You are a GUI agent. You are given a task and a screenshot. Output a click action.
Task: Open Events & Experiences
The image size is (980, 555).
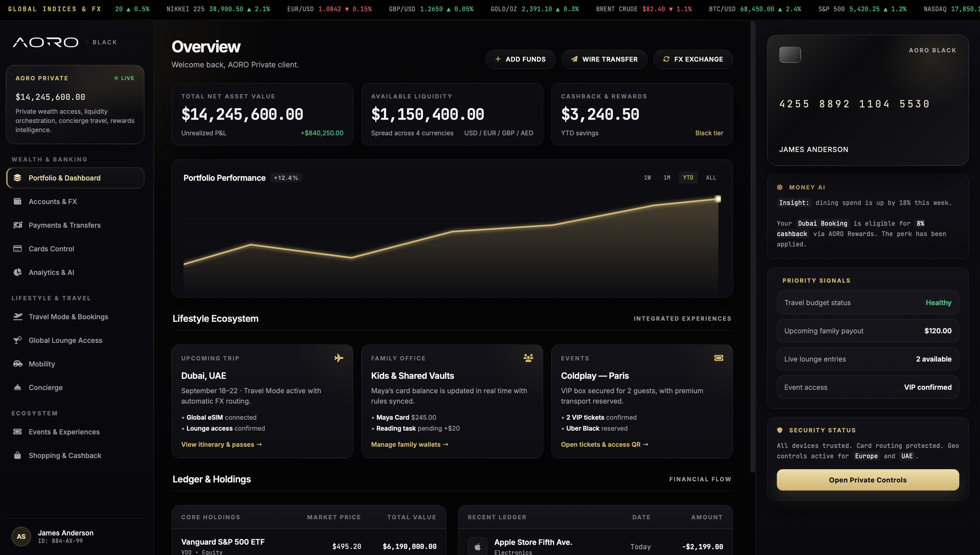[64, 432]
